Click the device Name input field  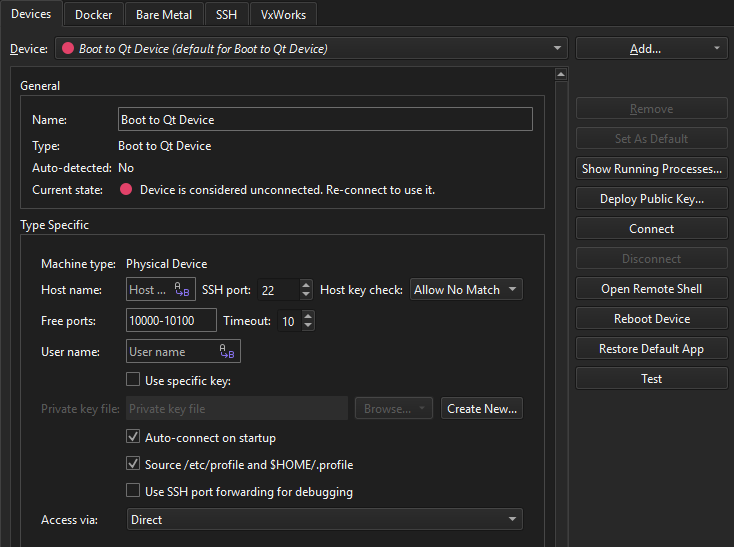pyautogui.click(x=325, y=119)
